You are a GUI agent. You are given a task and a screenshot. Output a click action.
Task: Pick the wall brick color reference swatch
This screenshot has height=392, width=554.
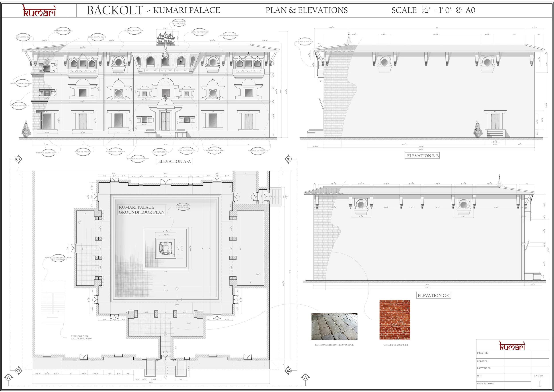(394, 319)
